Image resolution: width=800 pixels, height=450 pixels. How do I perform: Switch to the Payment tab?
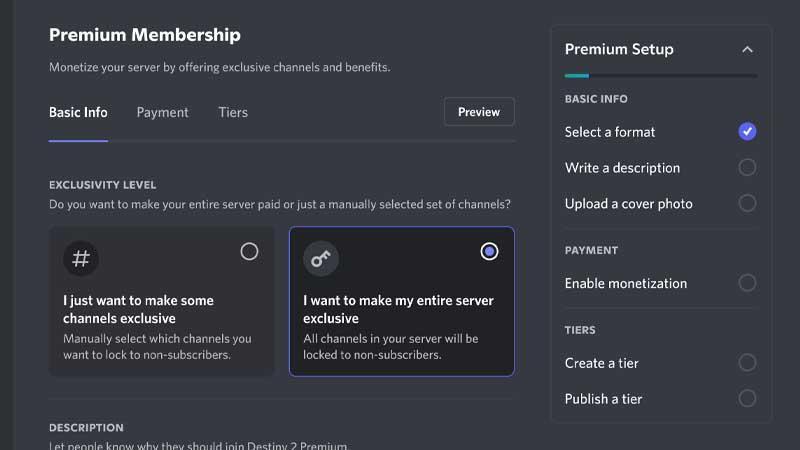(162, 112)
